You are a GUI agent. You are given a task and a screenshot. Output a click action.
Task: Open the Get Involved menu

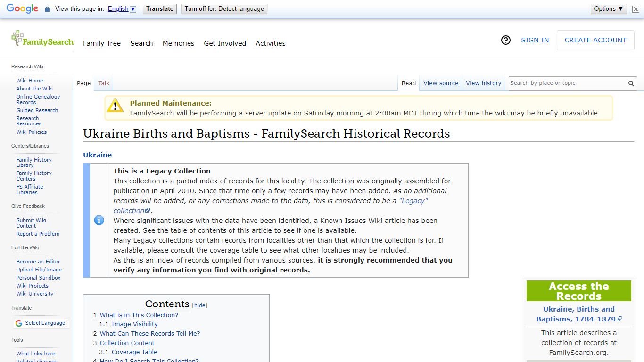(x=225, y=43)
